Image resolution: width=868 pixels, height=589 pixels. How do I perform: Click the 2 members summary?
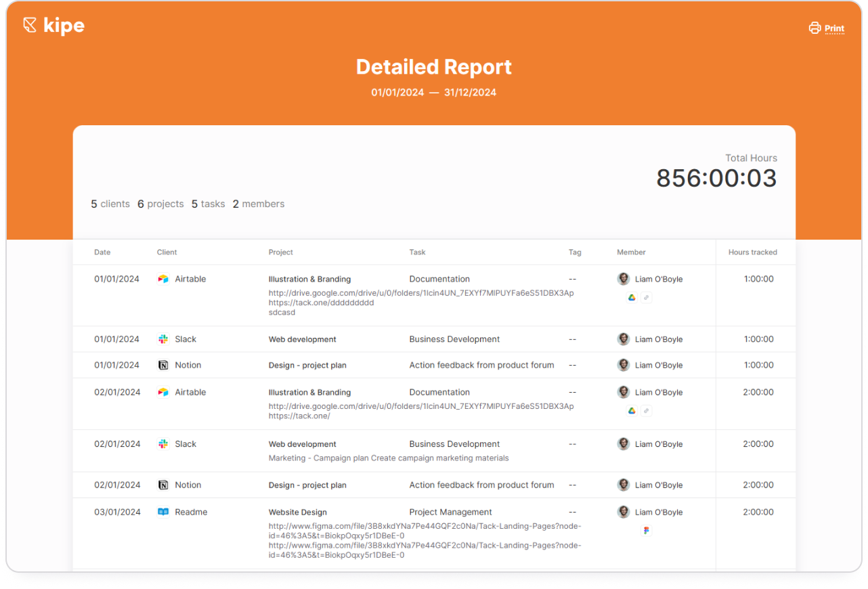[x=259, y=204]
